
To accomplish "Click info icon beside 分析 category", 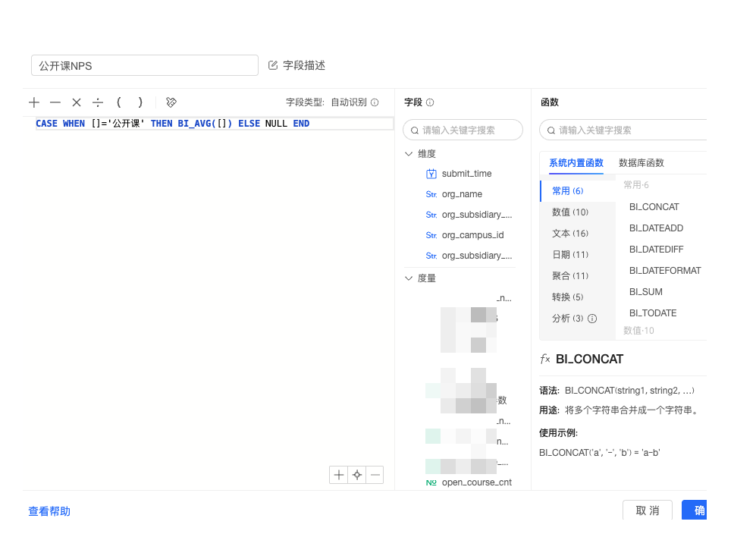I will 592,319.
